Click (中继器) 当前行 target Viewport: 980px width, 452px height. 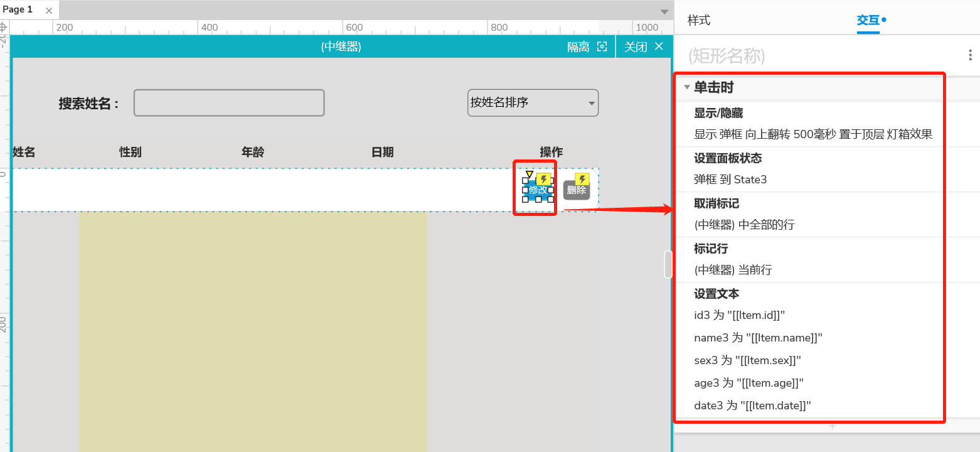pyautogui.click(x=733, y=270)
